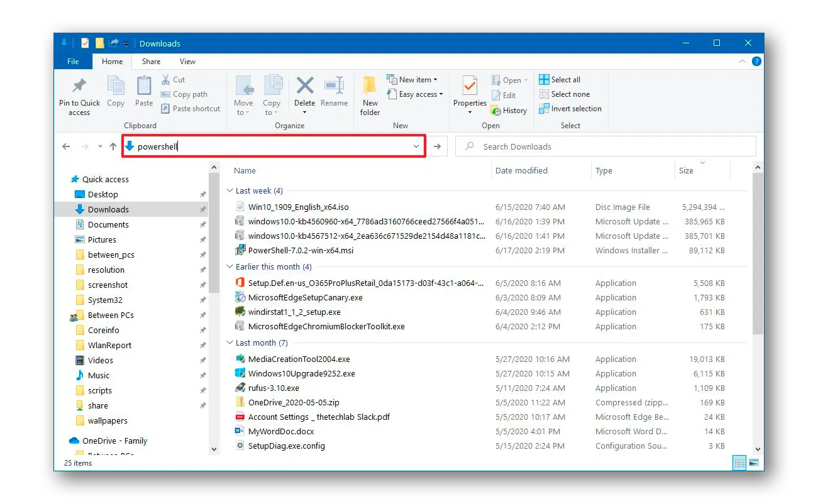Collapse the Earlier this month group
The height and width of the screenshot is (504, 818).
(x=229, y=266)
